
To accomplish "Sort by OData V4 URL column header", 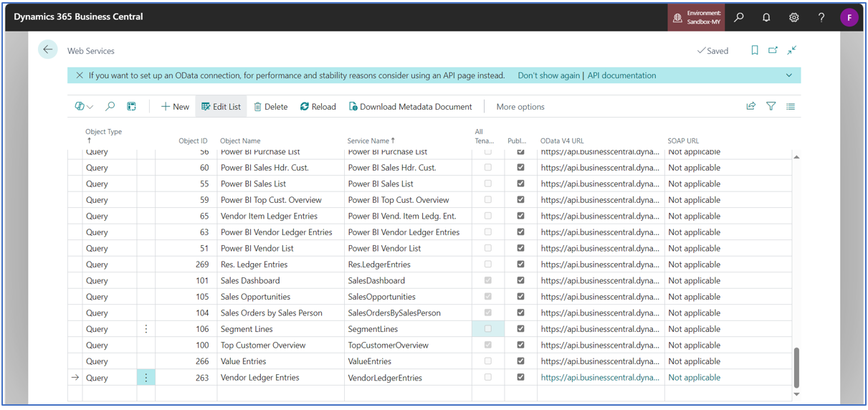I will click(x=563, y=141).
